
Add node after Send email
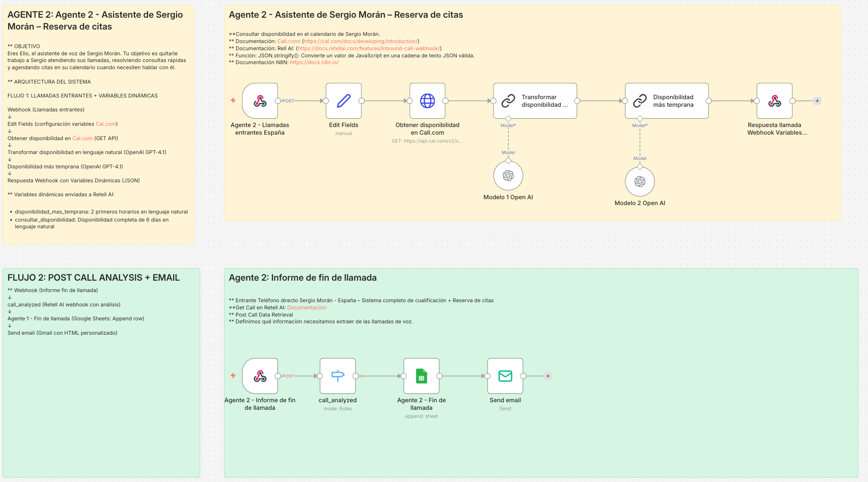click(548, 376)
